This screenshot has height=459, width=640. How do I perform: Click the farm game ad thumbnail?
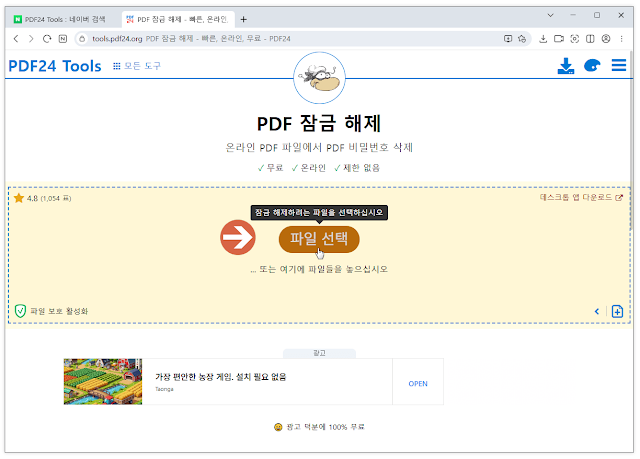[x=103, y=381]
